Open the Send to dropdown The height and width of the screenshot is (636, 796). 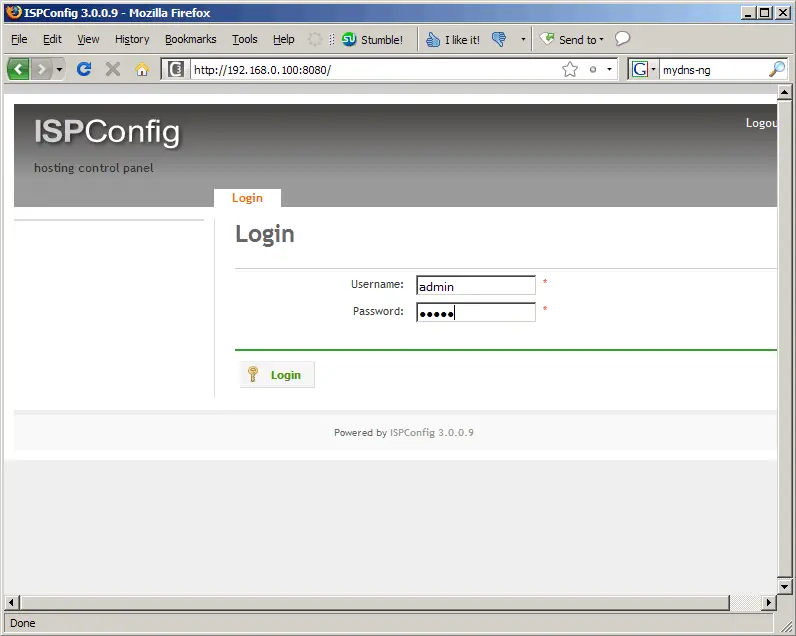[572, 39]
